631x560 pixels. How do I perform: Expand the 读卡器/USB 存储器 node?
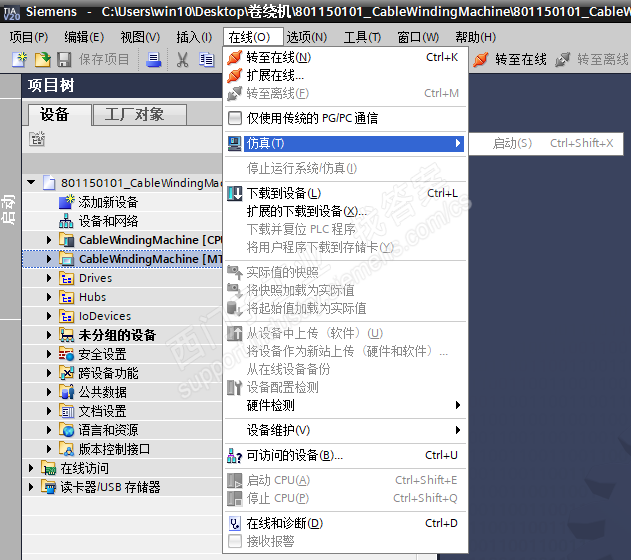point(31,487)
